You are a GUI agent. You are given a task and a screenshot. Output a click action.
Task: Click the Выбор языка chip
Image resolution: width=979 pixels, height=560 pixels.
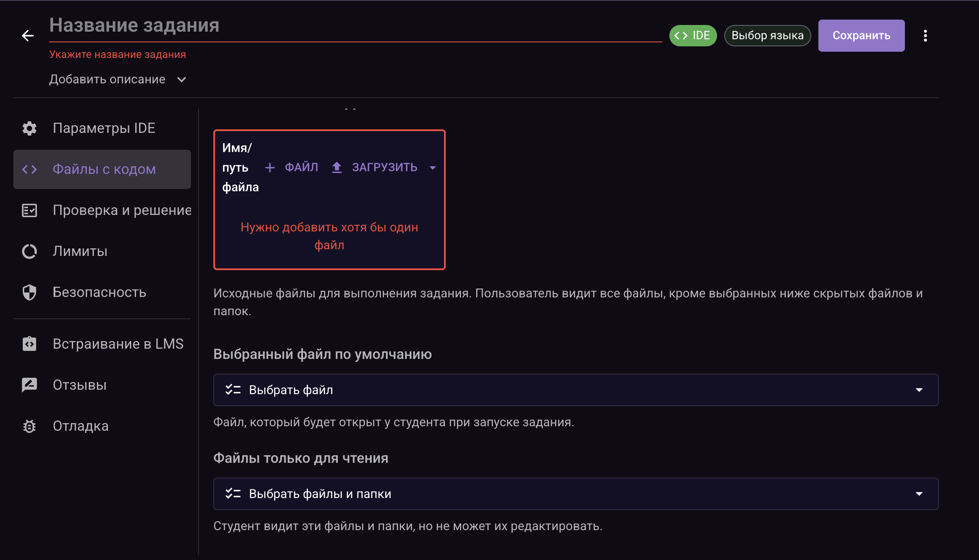tap(767, 36)
